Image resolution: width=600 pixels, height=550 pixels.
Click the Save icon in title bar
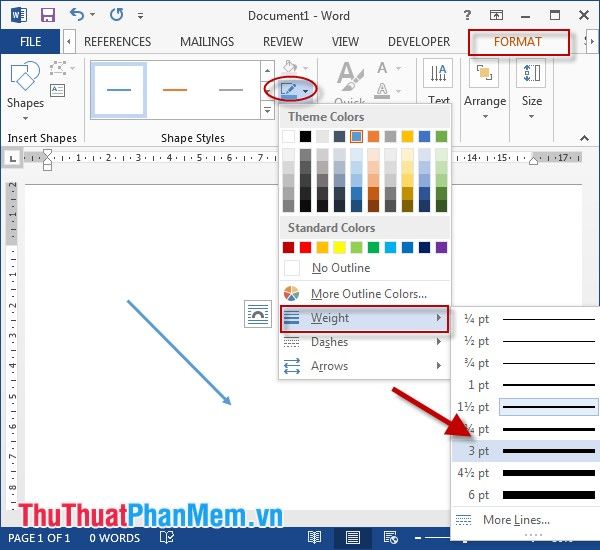[x=47, y=15]
